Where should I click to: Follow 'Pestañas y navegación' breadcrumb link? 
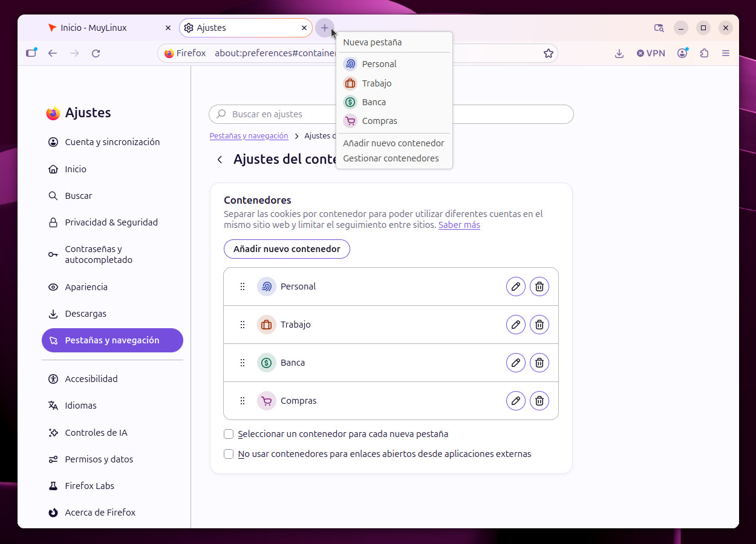[x=249, y=136]
